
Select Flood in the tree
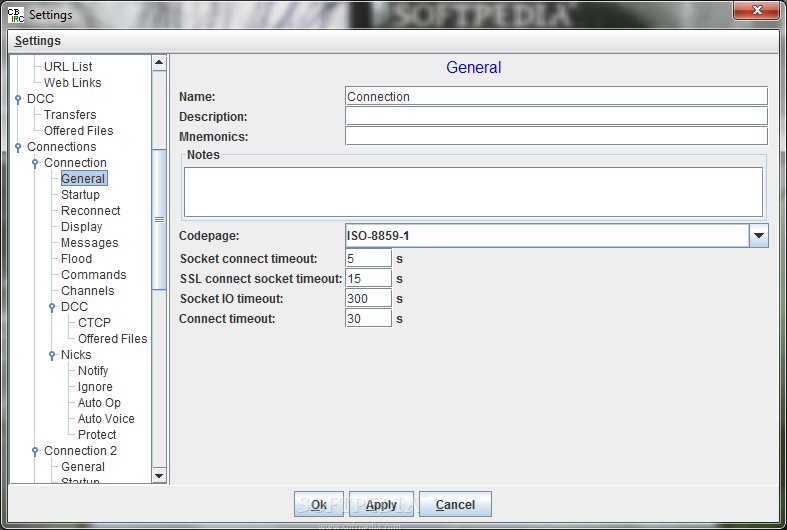76,259
